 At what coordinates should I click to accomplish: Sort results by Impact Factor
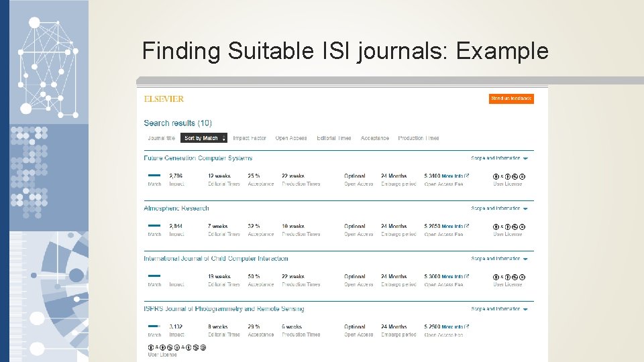pos(250,138)
